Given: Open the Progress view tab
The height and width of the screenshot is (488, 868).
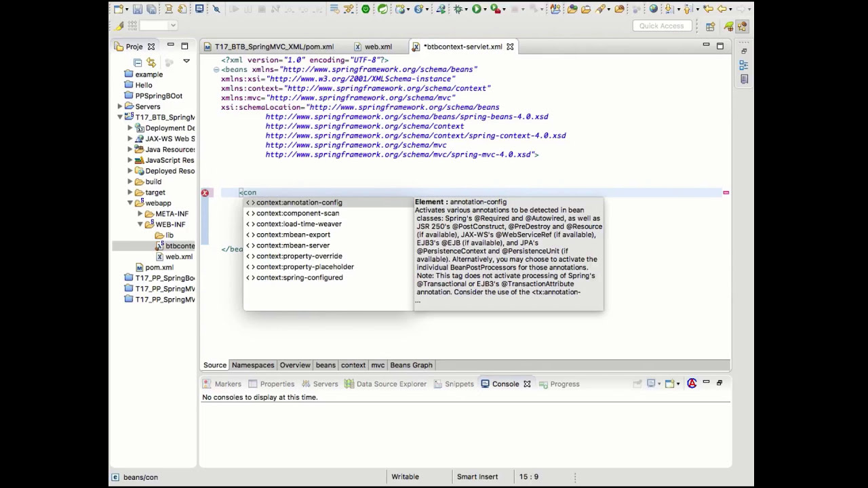Looking at the screenshot, I should point(559,384).
